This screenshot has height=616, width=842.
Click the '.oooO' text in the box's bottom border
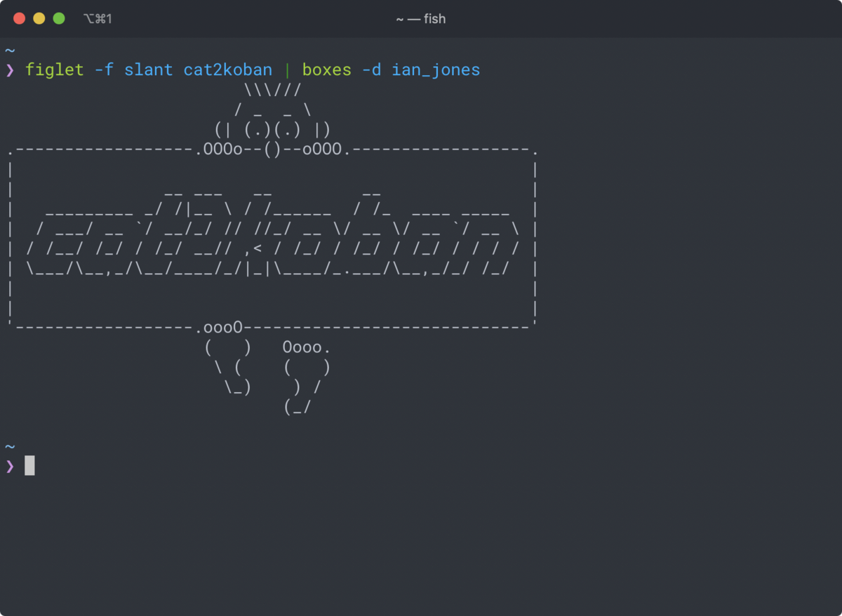click(x=219, y=327)
